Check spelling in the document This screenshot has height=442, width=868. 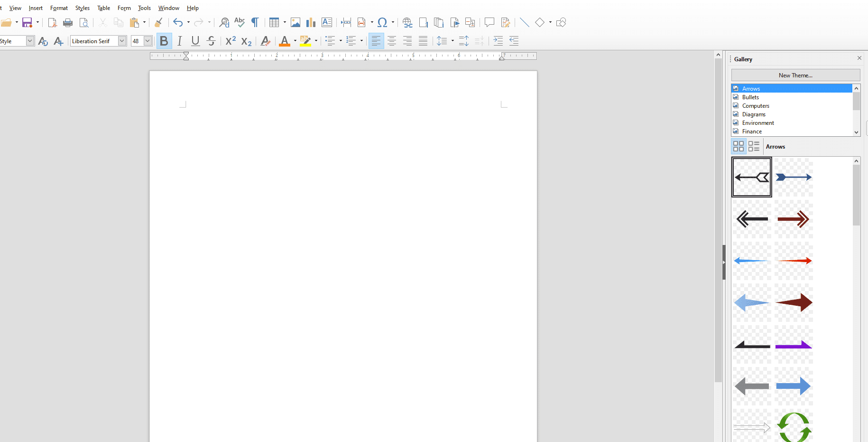(240, 22)
